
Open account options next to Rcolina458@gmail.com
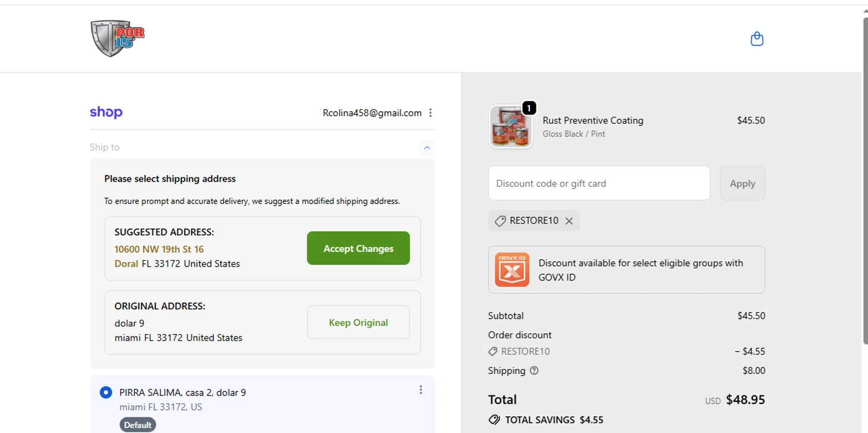[431, 113]
